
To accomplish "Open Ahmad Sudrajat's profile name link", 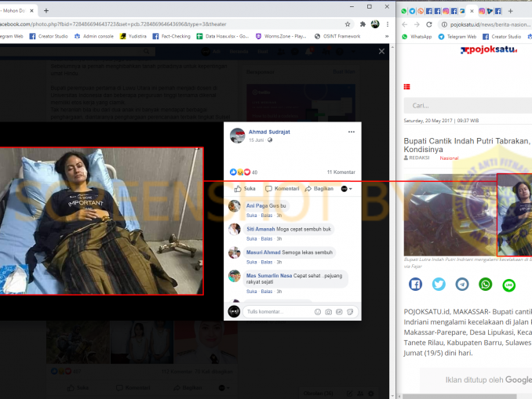I will [269, 132].
